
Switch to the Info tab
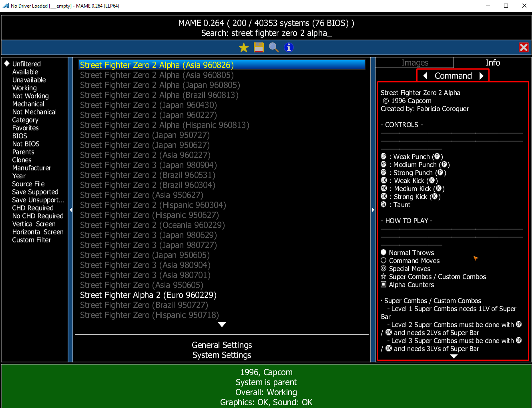pyautogui.click(x=493, y=63)
